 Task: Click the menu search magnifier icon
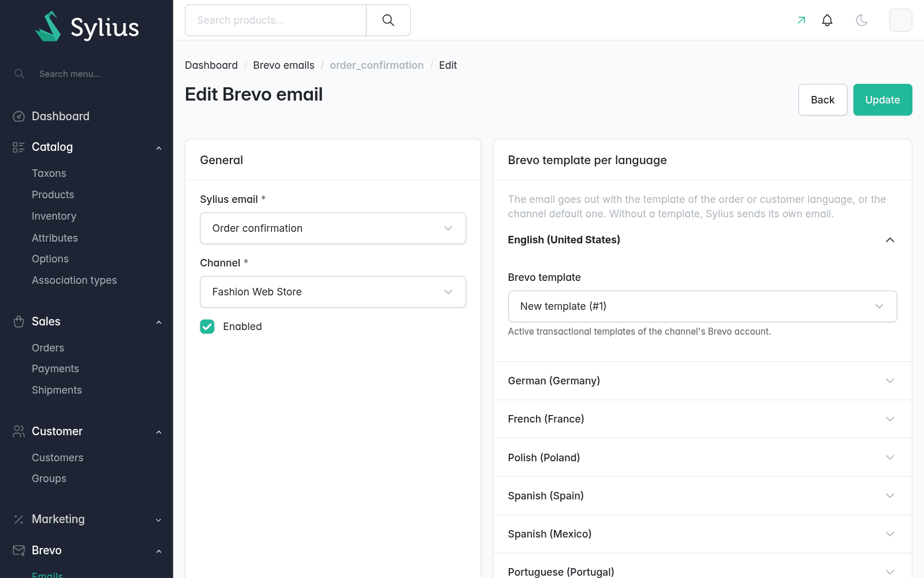pyautogui.click(x=20, y=74)
